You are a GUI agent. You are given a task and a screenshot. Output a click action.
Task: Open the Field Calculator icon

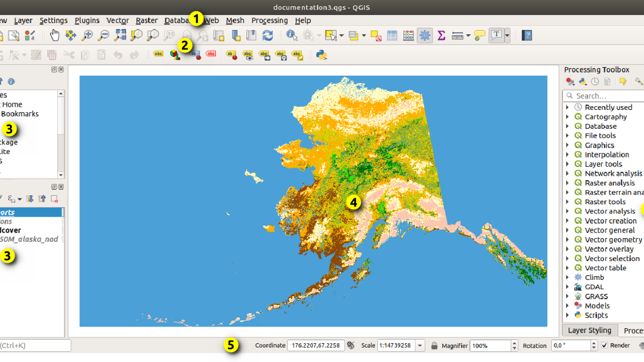point(408,35)
